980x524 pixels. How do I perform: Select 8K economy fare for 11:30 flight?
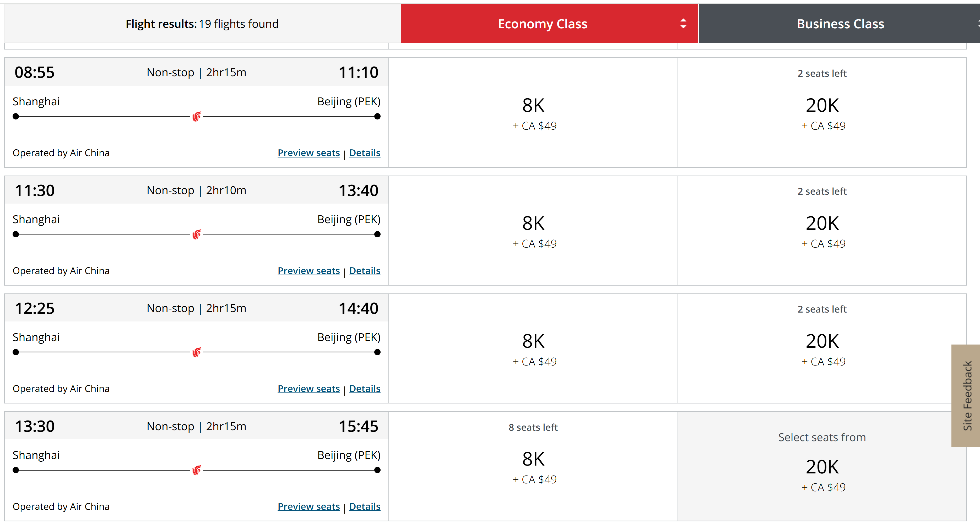(x=533, y=231)
